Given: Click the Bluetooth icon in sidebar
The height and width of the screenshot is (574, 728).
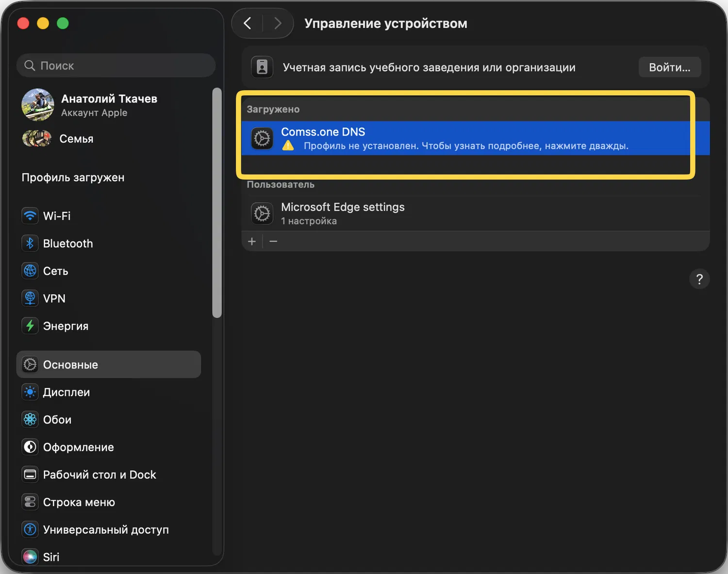Looking at the screenshot, I should [x=30, y=243].
